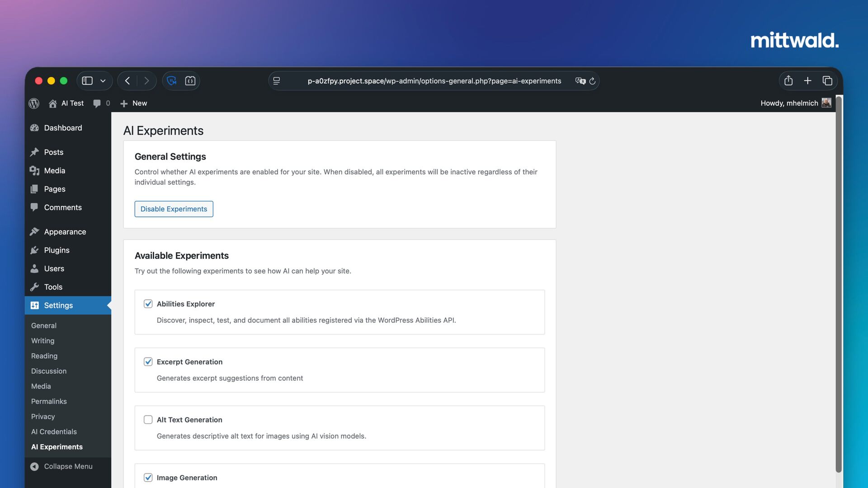Click the browser back arrow
The width and height of the screenshot is (868, 488).
[x=127, y=81]
